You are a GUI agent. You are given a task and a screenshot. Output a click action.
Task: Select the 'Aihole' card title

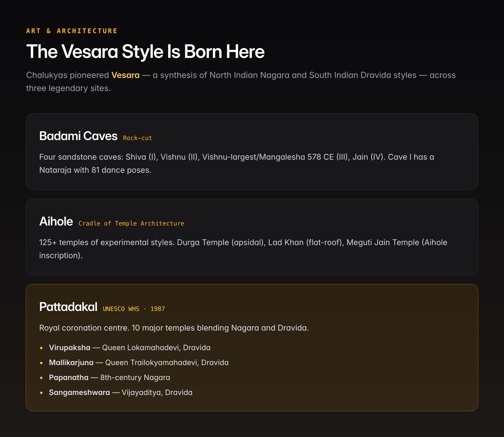pyautogui.click(x=56, y=222)
